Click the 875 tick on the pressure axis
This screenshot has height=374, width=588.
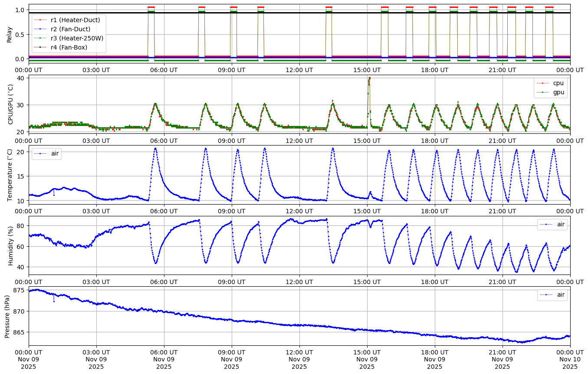coord(20,291)
